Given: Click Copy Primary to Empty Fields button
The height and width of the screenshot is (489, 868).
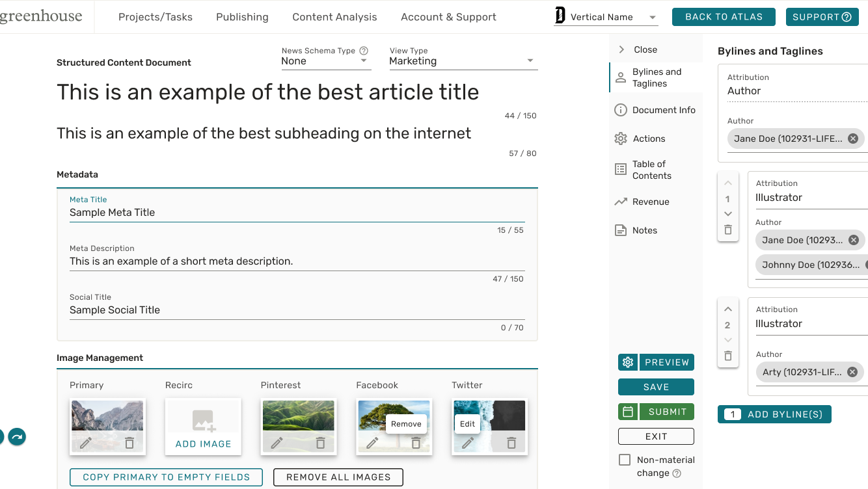Looking at the screenshot, I should coord(166,477).
